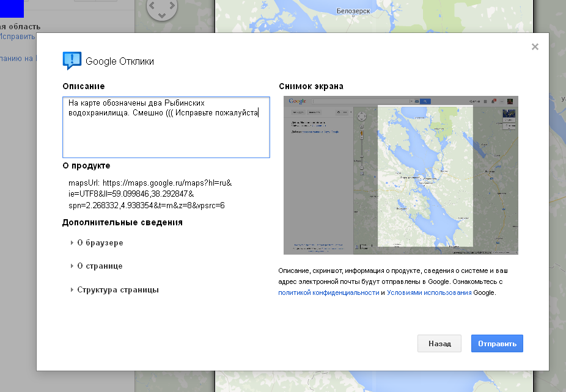Screen dimensions: 566x392
Task: Click the Google logo in the screenshot preview
Action: tap(298, 101)
